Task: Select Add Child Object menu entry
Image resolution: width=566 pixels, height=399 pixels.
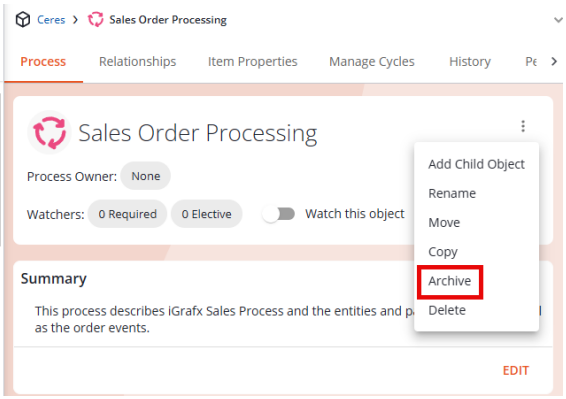Action: 476,164
